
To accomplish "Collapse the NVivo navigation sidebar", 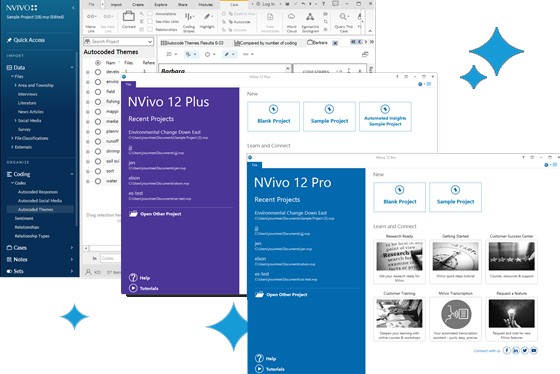I will point(73,8).
